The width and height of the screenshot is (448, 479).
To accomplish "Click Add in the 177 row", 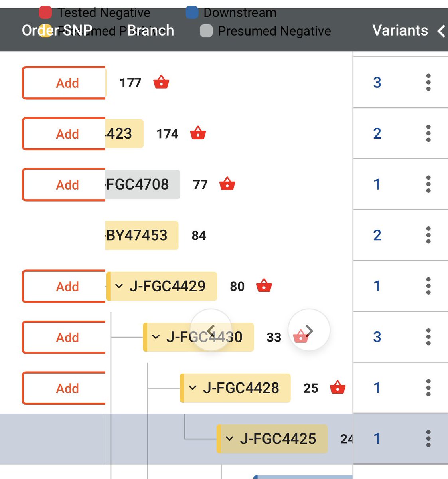I will pyautogui.click(x=64, y=83).
